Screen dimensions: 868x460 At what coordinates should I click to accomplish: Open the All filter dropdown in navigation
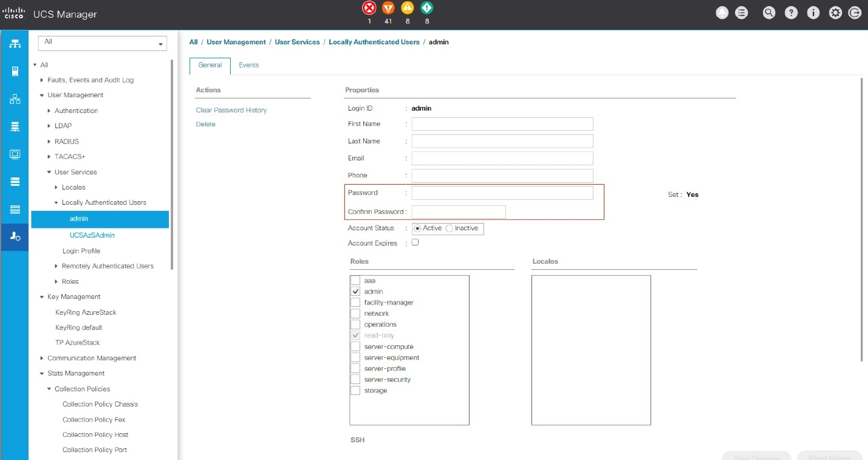[x=102, y=43]
